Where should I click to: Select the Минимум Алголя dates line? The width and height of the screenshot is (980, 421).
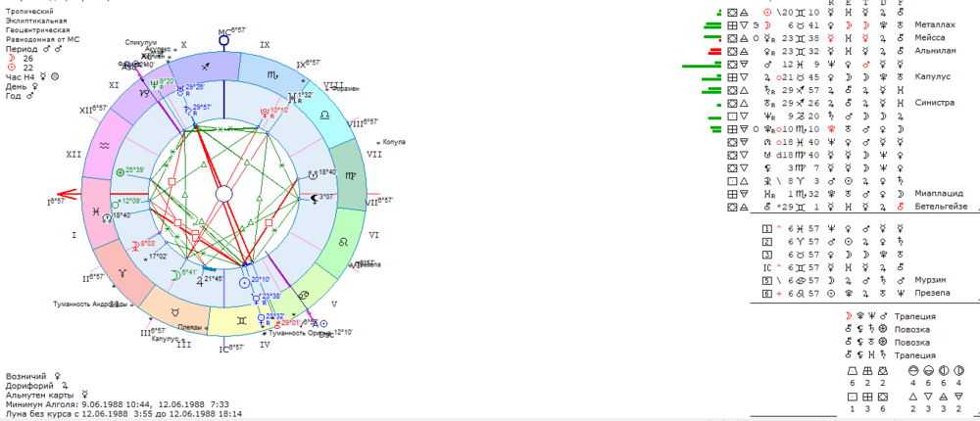tap(117, 404)
